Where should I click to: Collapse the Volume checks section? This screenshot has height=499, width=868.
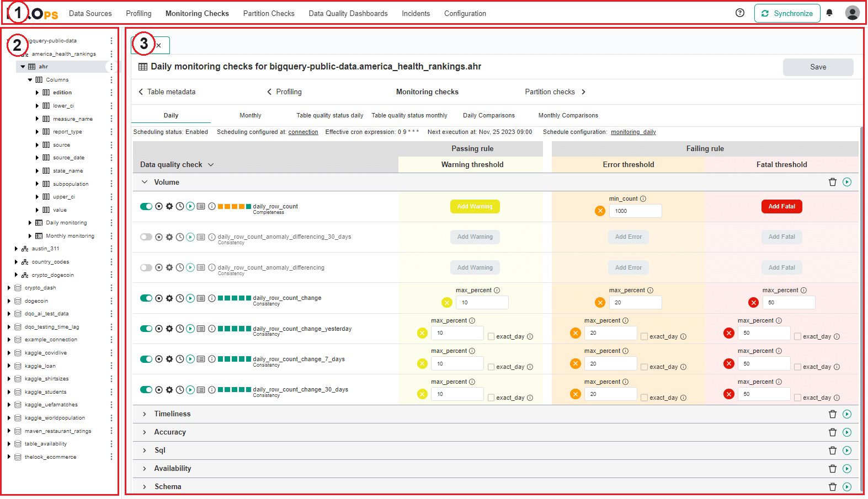point(145,182)
